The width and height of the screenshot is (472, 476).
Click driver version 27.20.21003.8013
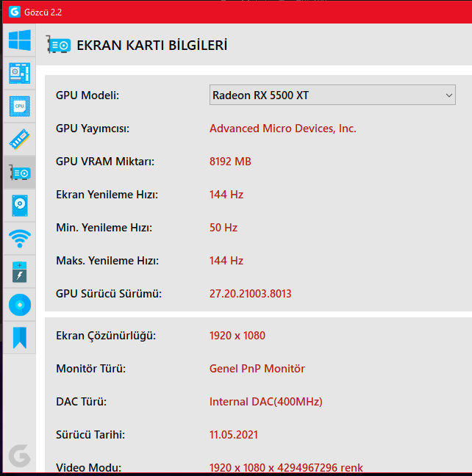click(251, 294)
